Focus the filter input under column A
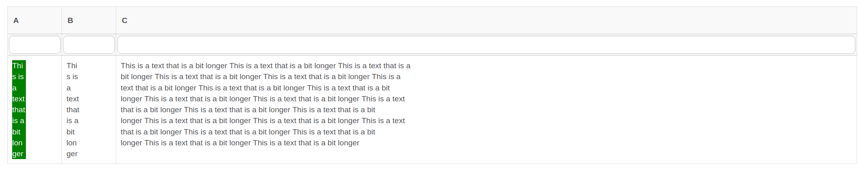868x172 pixels. (x=35, y=45)
